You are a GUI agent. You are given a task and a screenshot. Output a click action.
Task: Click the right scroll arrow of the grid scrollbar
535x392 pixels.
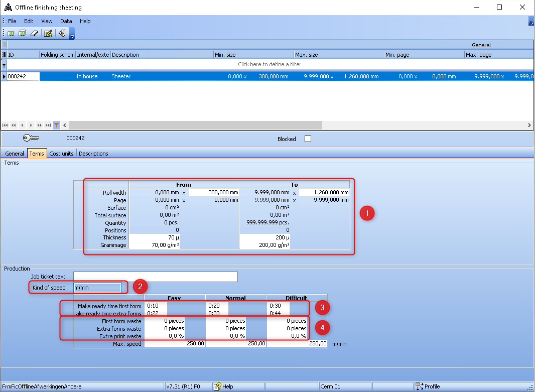[529, 125]
